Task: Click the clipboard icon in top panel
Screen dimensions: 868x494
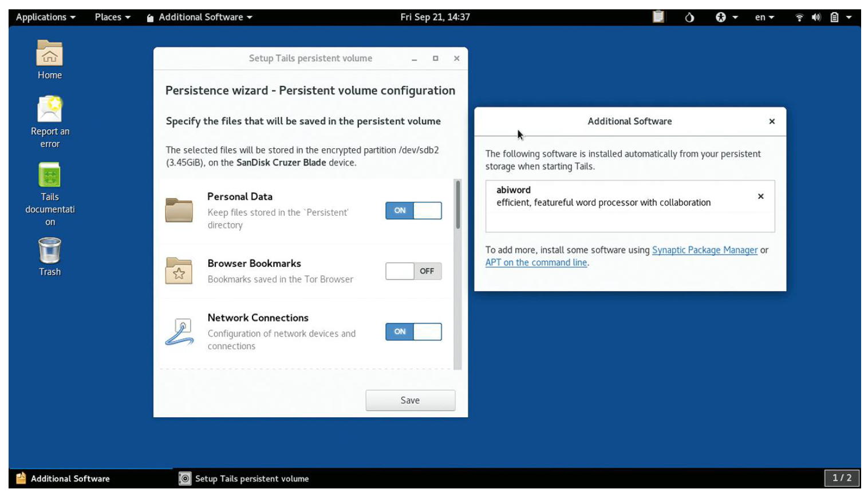Action: coord(658,17)
